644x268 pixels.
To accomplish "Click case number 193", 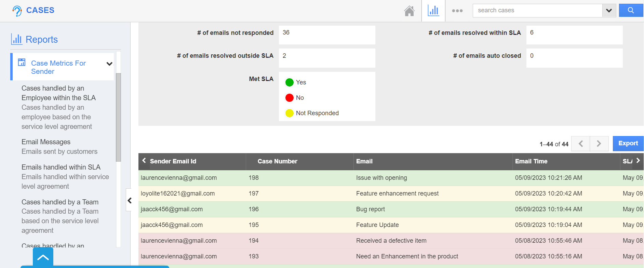I will [254, 256].
